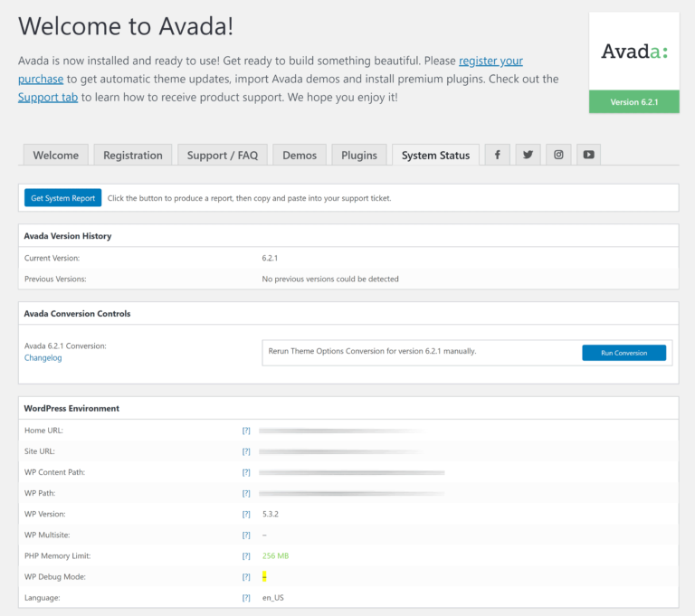Select the Current Version value 6.2.1
Viewport: 695px width, 616px height.
(x=270, y=258)
